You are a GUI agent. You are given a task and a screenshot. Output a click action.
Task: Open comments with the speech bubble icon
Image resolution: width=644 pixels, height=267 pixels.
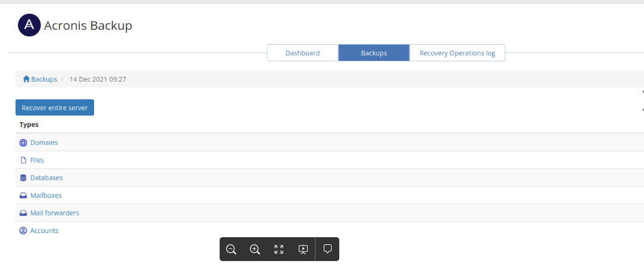pyautogui.click(x=327, y=249)
